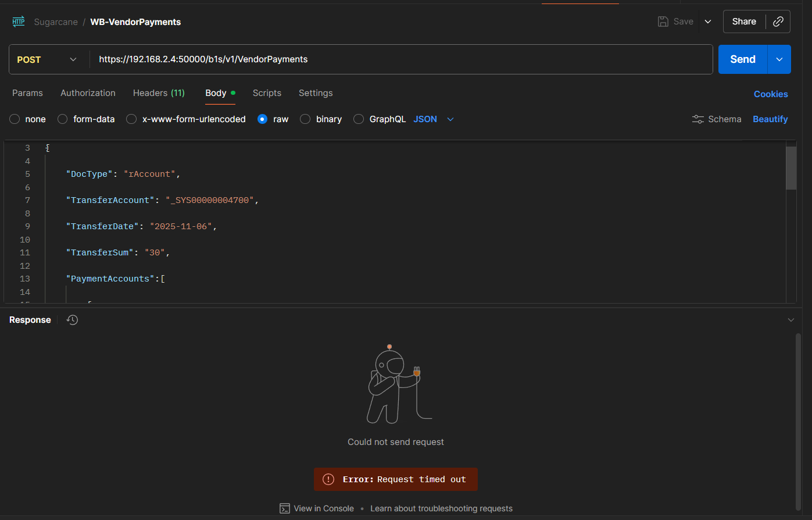Choose the binary body radio button
812x520 pixels.
point(305,119)
